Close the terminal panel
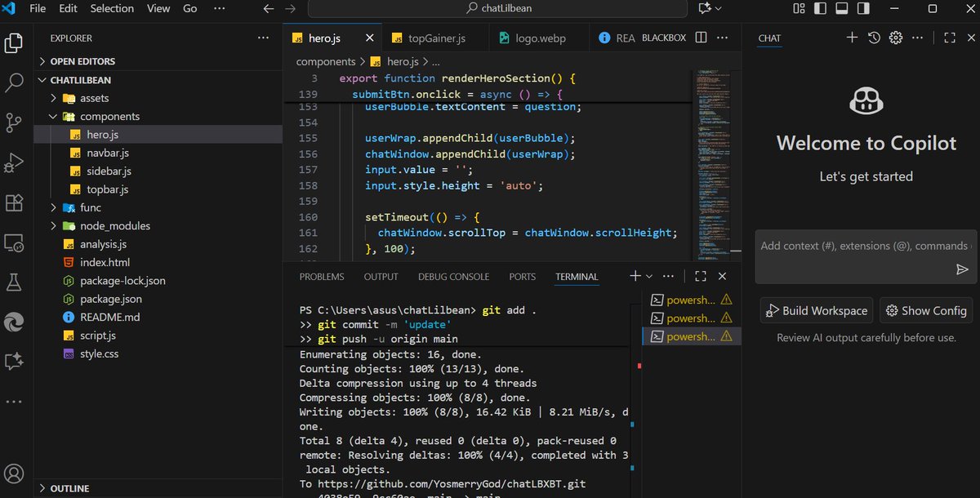The image size is (980, 498). pos(722,277)
